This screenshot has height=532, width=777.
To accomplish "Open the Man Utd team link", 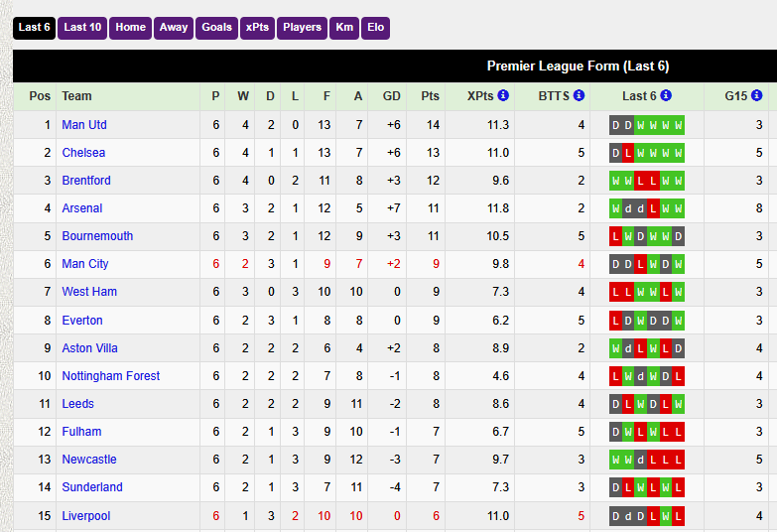I will (84, 125).
